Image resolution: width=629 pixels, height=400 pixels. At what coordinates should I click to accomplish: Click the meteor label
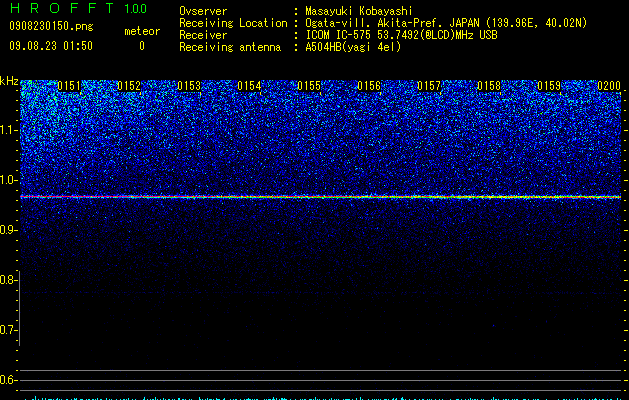pos(142,31)
